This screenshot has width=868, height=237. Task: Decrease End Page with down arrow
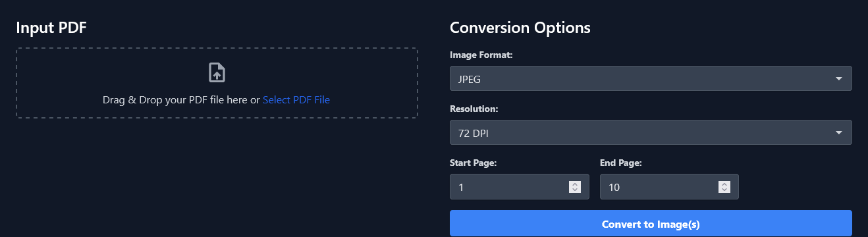pyautogui.click(x=724, y=190)
